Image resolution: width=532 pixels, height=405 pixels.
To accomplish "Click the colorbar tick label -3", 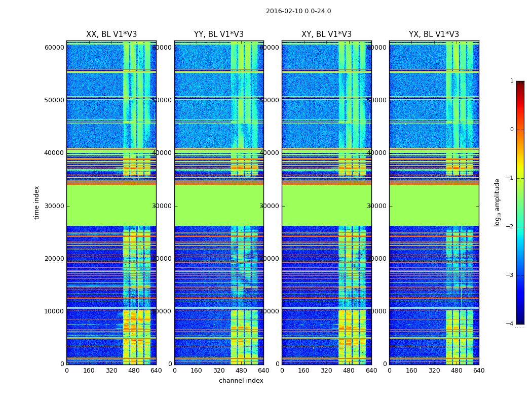I will (x=511, y=275).
